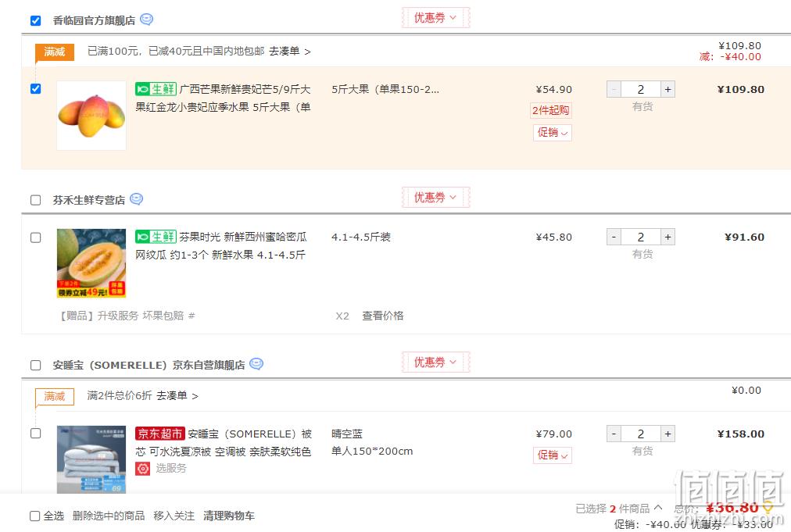The height and width of the screenshot is (532, 791).
Task: Click the hami melon quantity input field
Action: coord(641,237)
